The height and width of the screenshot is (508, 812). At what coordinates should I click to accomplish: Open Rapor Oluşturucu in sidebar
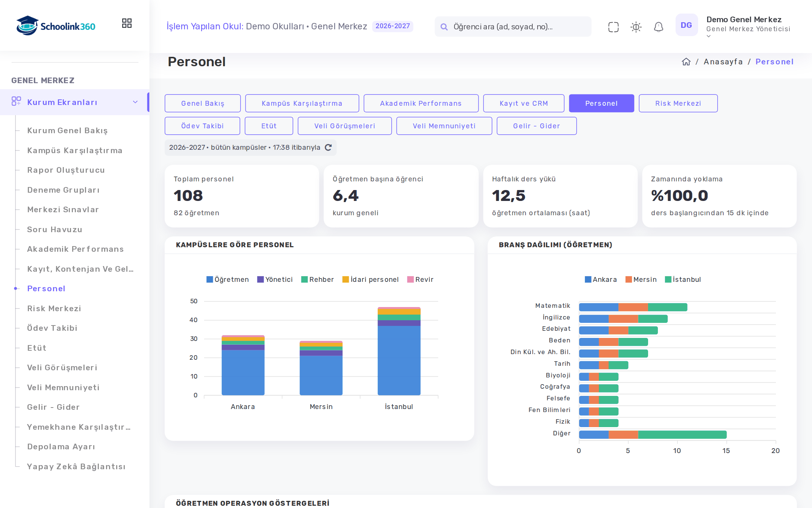point(66,170)
